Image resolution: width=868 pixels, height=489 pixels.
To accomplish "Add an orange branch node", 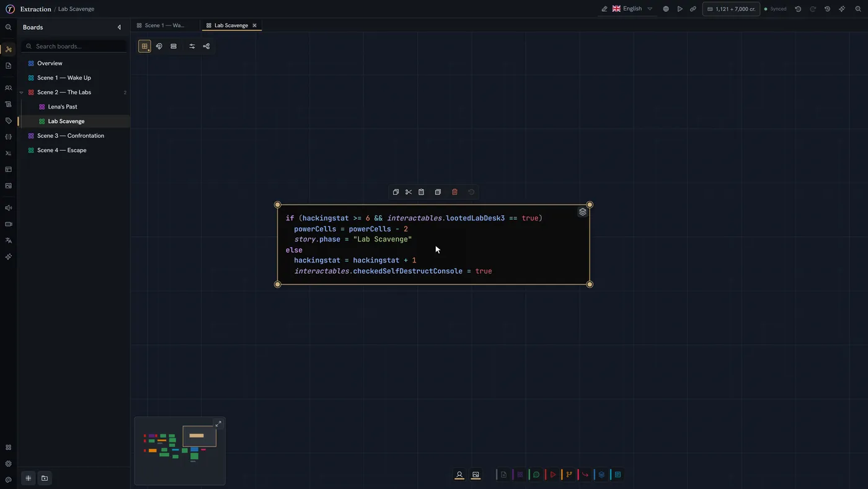I will coord(569,475).
